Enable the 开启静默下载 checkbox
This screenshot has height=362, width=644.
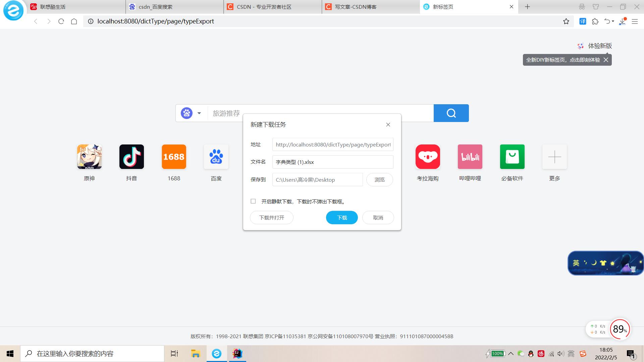(x=253, y=201)
